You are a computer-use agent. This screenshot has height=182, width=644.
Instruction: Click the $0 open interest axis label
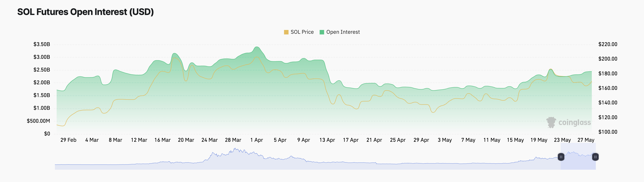point(47,134)
